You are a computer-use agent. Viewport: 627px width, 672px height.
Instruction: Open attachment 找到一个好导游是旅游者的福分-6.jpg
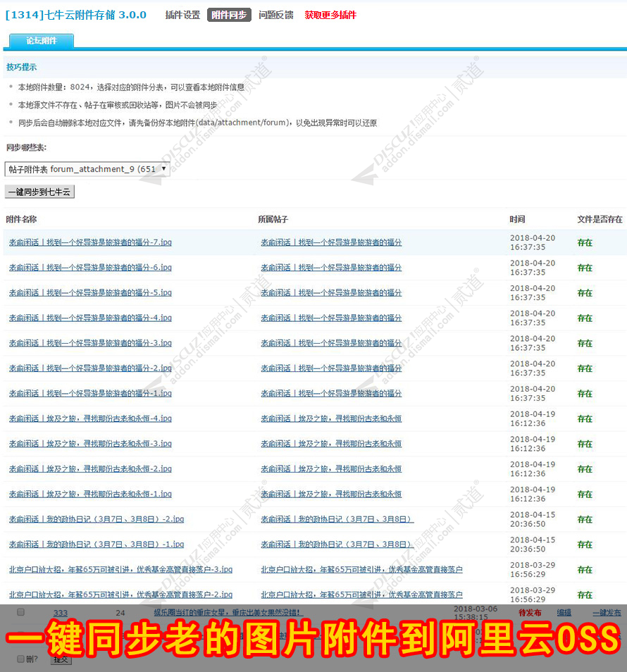pyautogui.click(x=90, y=268)
